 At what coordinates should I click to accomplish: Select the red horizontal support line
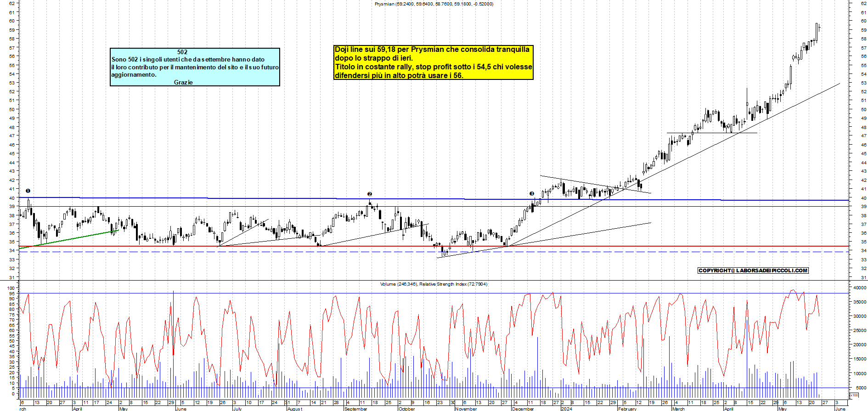[434, 246]
